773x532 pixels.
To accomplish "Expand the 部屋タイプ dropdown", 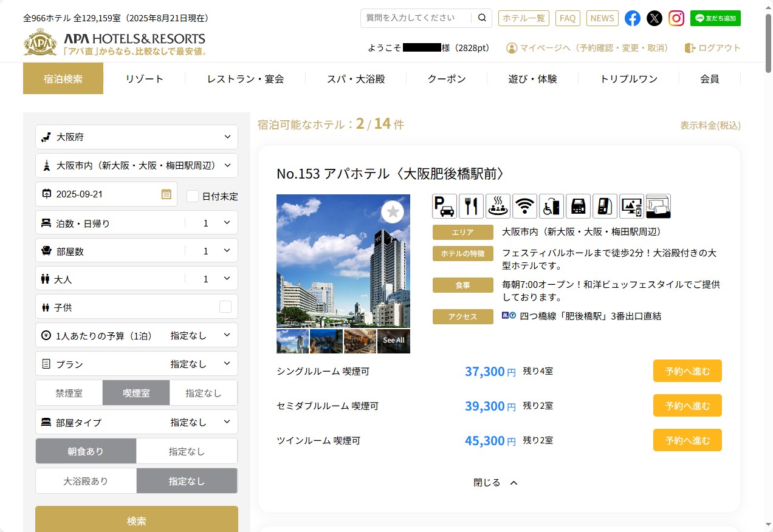I will [137, 422].
